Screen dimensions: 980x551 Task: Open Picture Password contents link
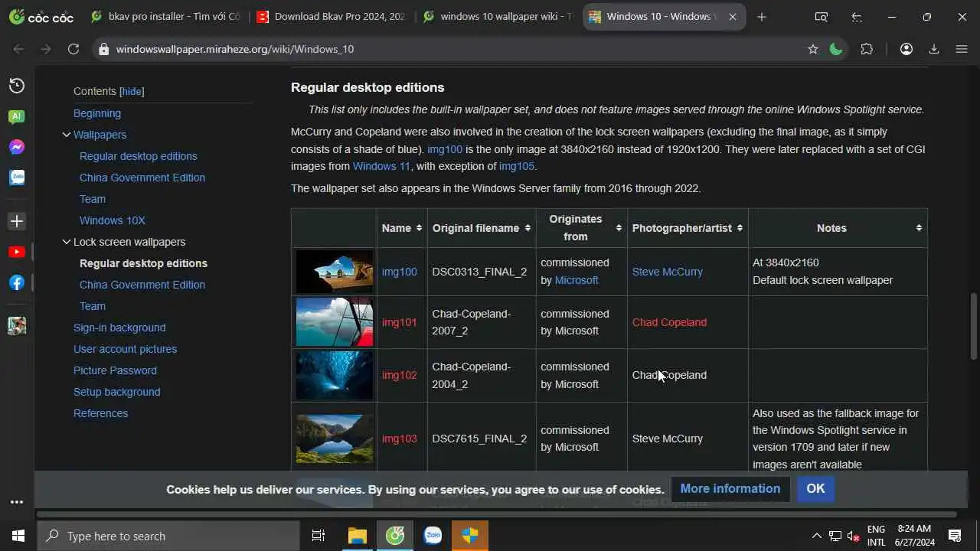coord(115,370)
